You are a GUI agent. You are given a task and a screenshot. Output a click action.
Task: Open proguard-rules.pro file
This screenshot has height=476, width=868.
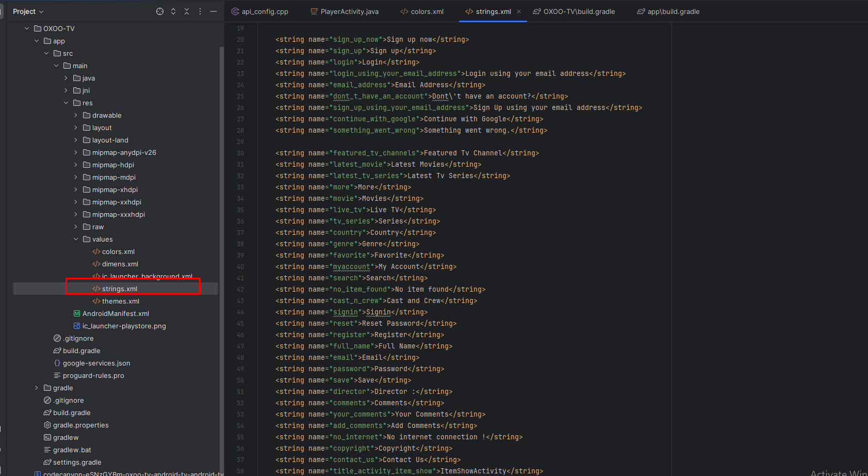(93, 375)
